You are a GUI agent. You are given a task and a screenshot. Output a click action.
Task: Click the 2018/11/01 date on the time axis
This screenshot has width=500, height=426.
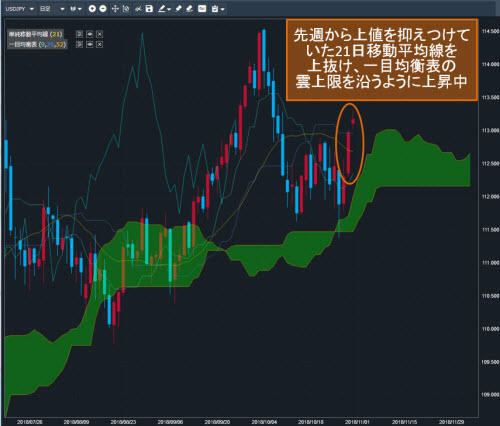click(x=357, y=422)
